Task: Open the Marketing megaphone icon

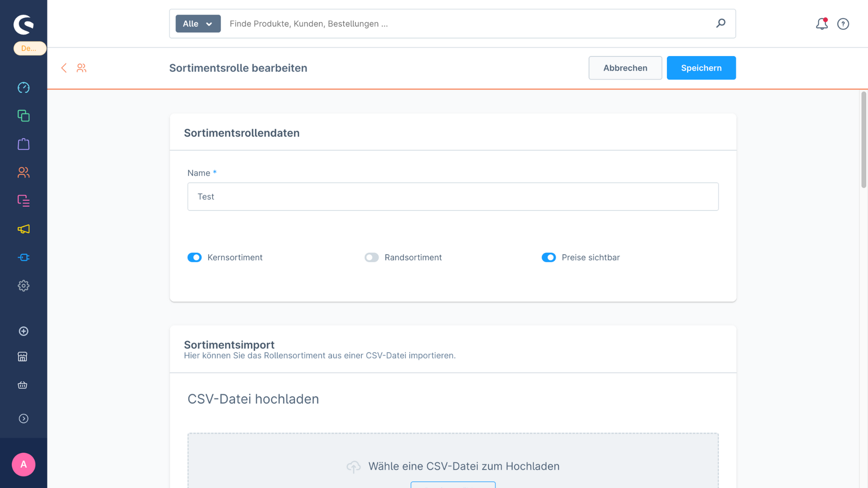Action: point(24,229)
